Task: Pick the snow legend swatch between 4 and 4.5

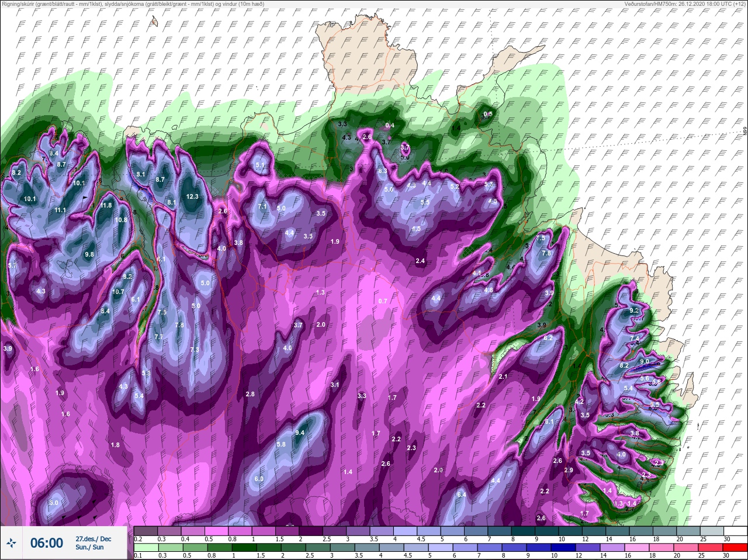Action: 407,531
